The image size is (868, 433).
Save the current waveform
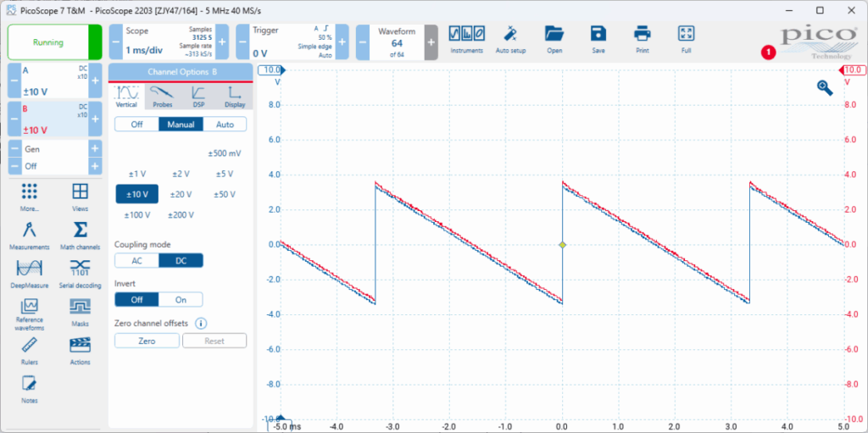598,40
